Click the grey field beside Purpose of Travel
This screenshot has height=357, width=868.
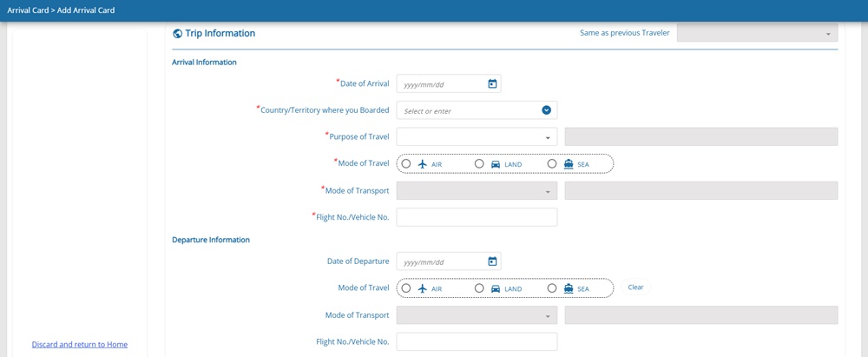coord(701,137)
